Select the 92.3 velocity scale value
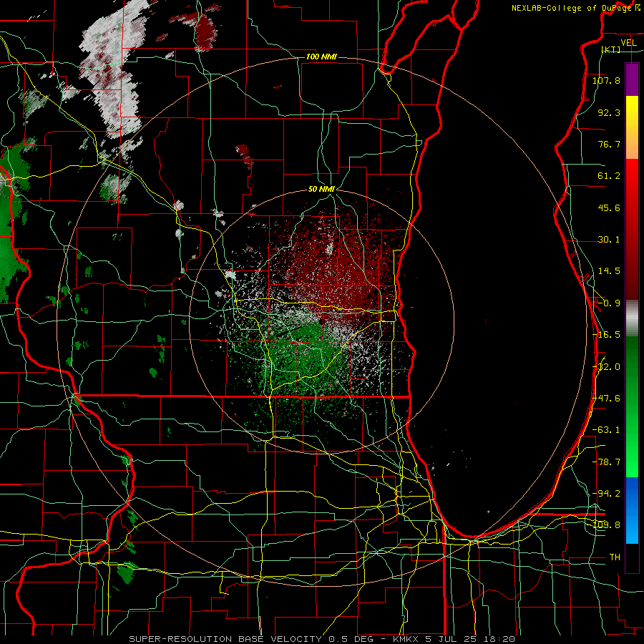 [609, 112]
